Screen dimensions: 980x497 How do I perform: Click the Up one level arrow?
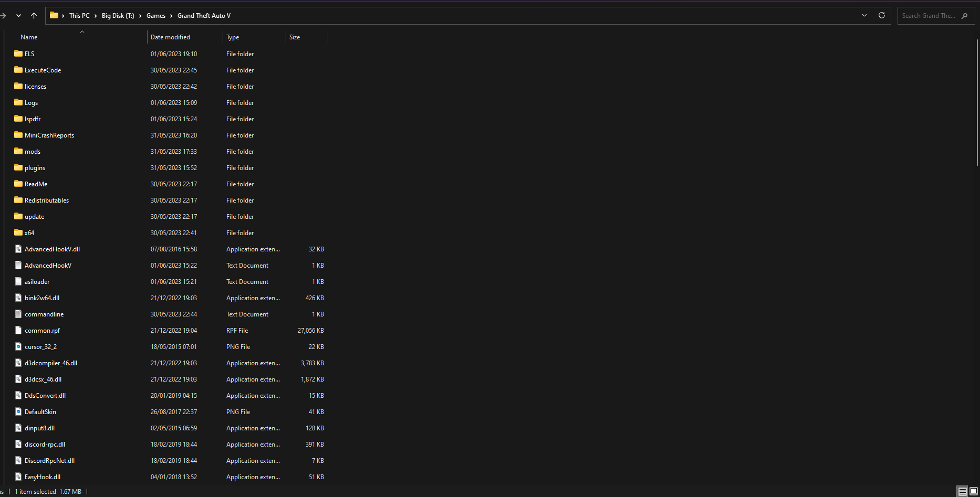34,16
